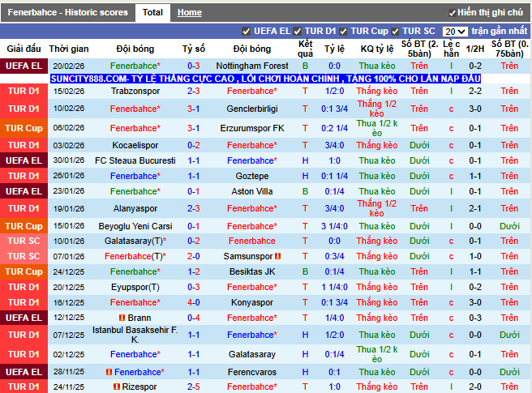The image size is (532, 393).
Task: Open Eyupspor(T) team link
Action: coord(135,287)
